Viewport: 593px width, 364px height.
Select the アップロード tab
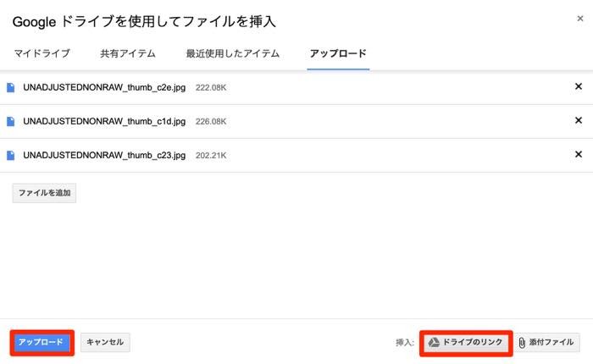coord(338,53)
